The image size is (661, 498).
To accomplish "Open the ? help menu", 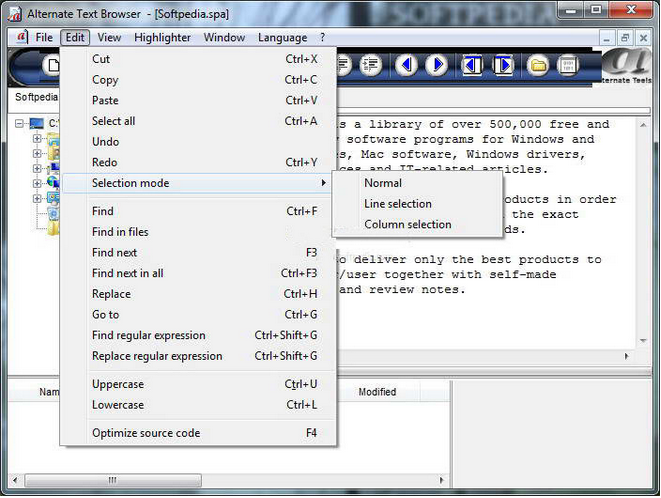I will [x=322, y=38].
